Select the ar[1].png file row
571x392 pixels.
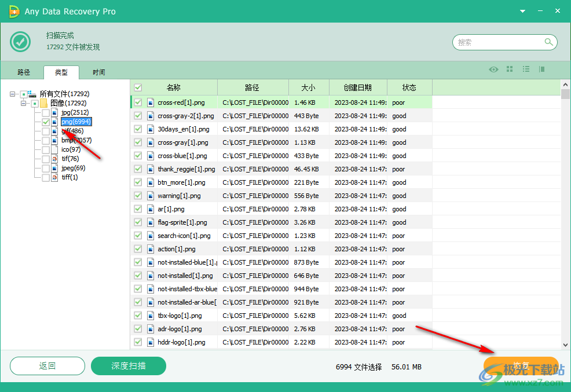click(x=281, y=209)
